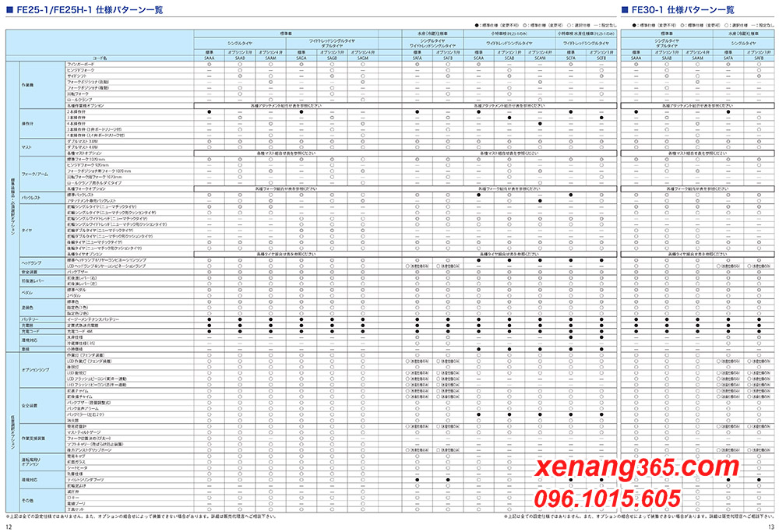Click the イージーメンテナンスバッテリー row label

pyautogui.click(x=93, y=319)
